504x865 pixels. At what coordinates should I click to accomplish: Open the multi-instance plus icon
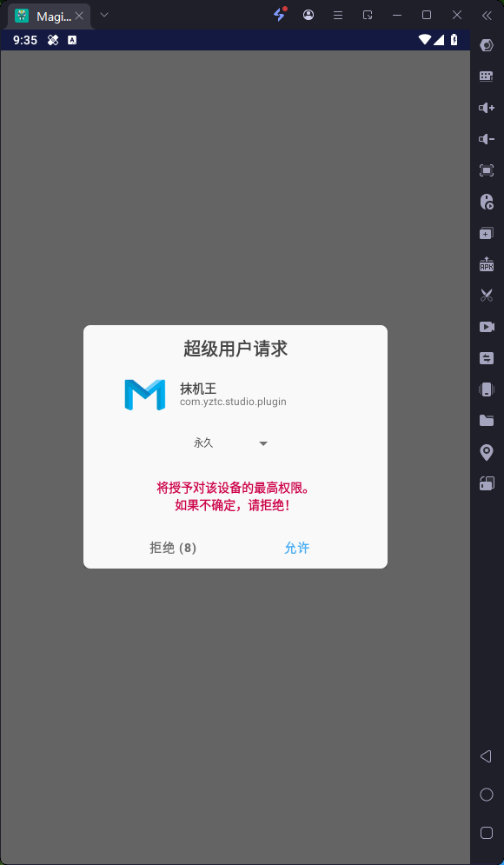point(487,233)
